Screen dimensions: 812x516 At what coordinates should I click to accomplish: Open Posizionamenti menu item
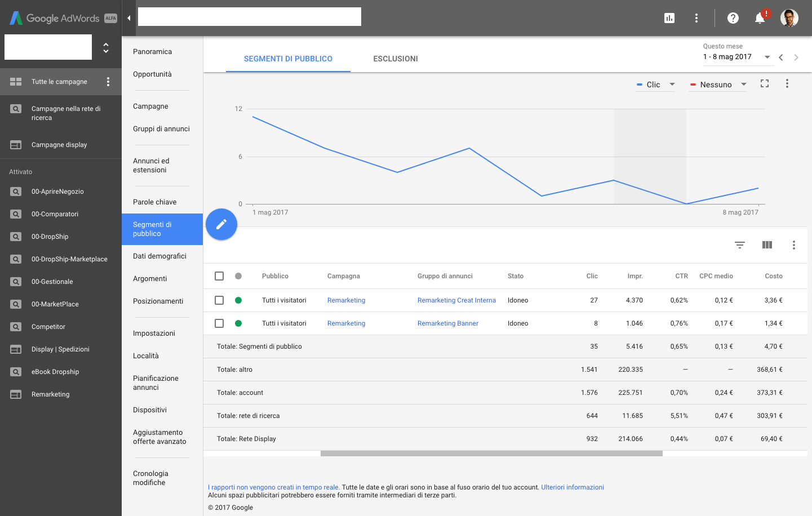point(158,301)
